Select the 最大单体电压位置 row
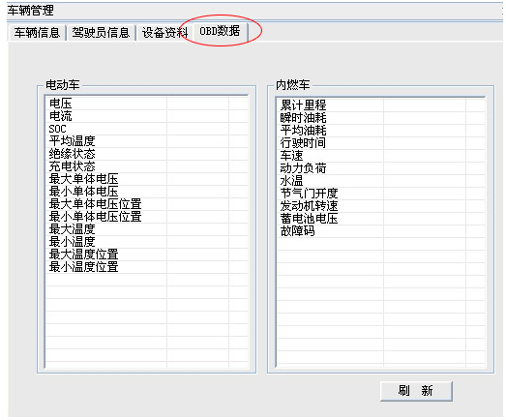This screenshot has width=506, height=420. pyautogui.click(x=147, y=204)
